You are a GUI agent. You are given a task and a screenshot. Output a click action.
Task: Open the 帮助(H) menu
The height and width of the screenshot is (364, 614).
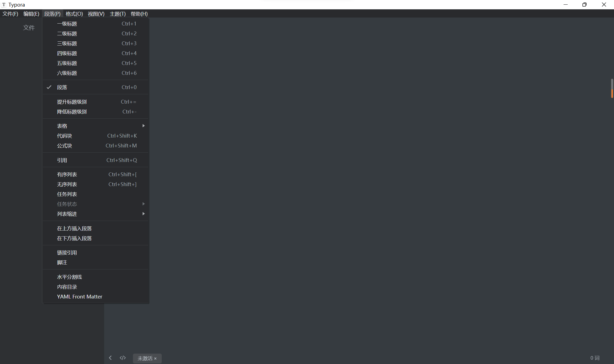[139, 14]
